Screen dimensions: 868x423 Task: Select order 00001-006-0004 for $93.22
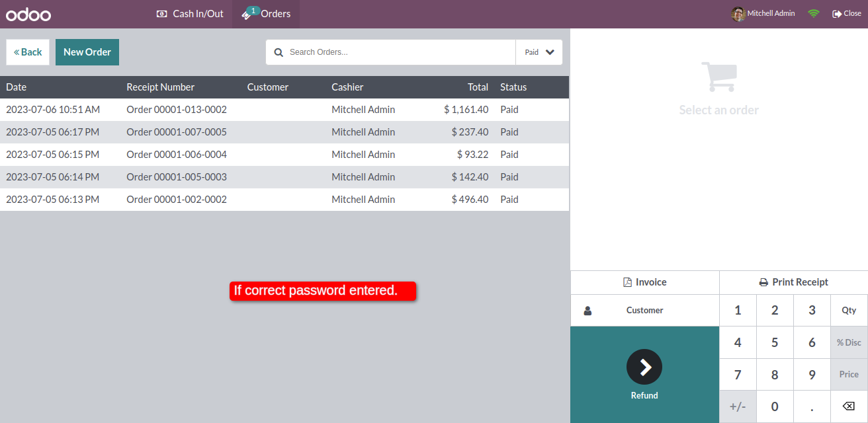[x=284, y=155]
